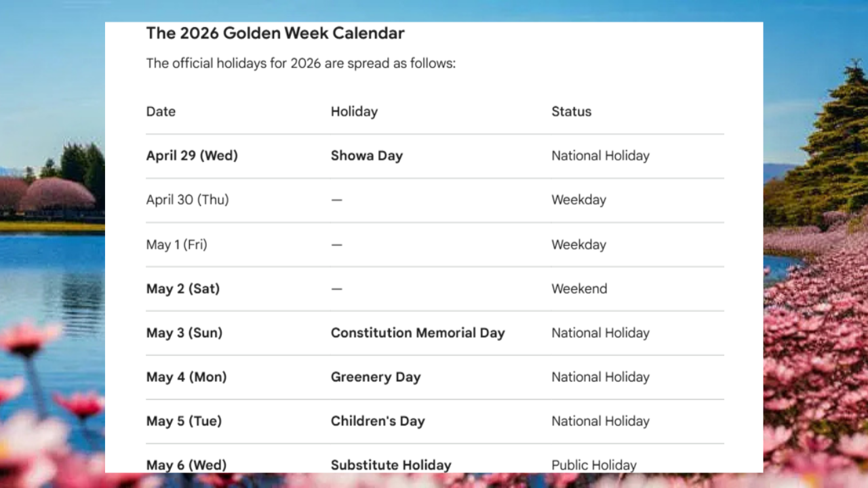Image resolution: width=868 pixels, height=488 pixels.
Task: Click the Weekday status in May 1 row
Action: [x=578, y=245]
